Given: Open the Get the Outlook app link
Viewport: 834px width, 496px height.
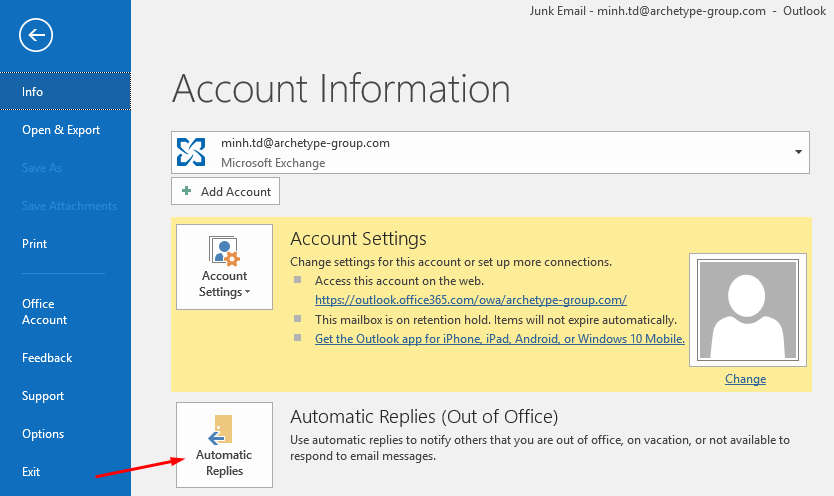Looking at the screenshot, I should click(499, 339).
